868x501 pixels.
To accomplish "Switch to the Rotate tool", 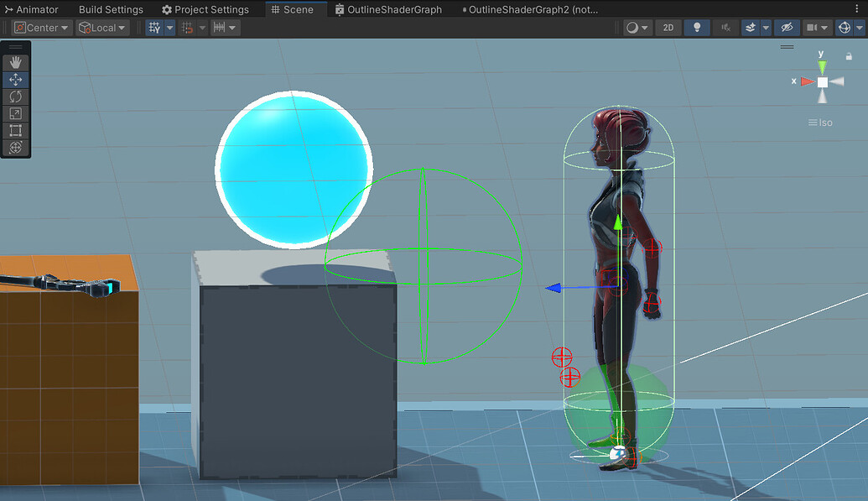I will click(x=15, y=97).
